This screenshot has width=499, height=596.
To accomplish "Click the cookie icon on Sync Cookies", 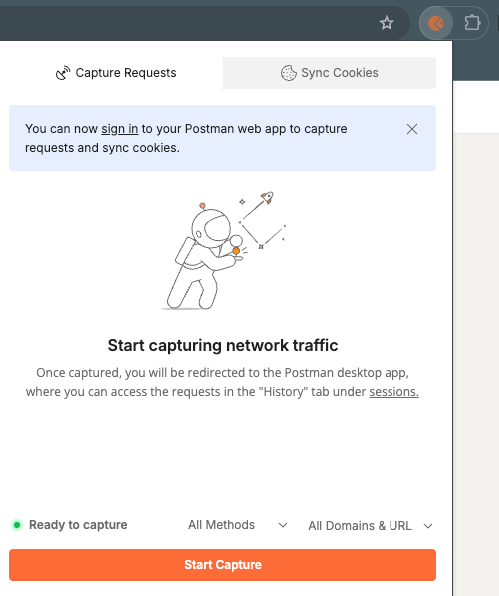I will (x=288, y=73).
